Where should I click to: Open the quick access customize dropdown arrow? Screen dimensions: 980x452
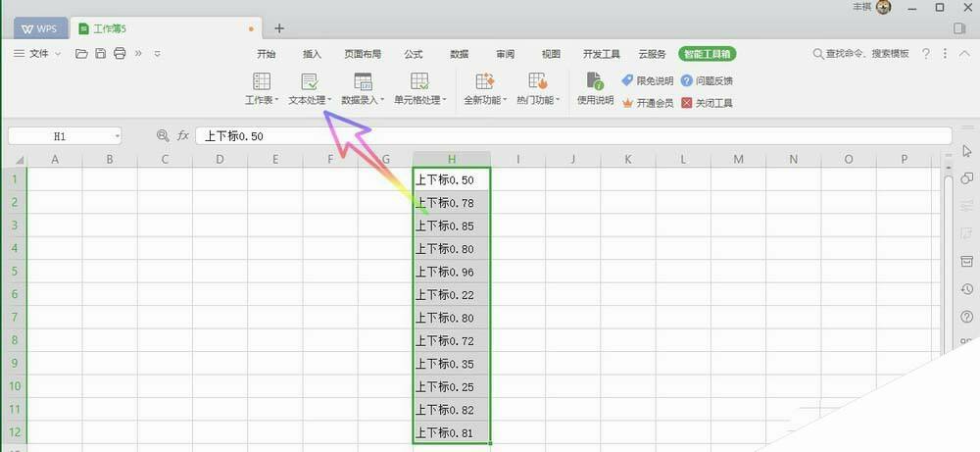[158, 54]
